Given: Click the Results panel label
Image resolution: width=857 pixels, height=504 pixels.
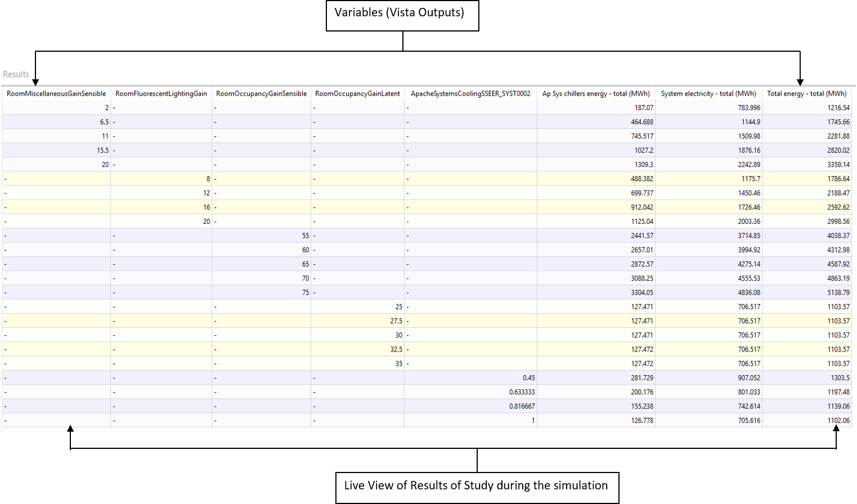Looking at the screenshot, I should [x=16, y=74].
